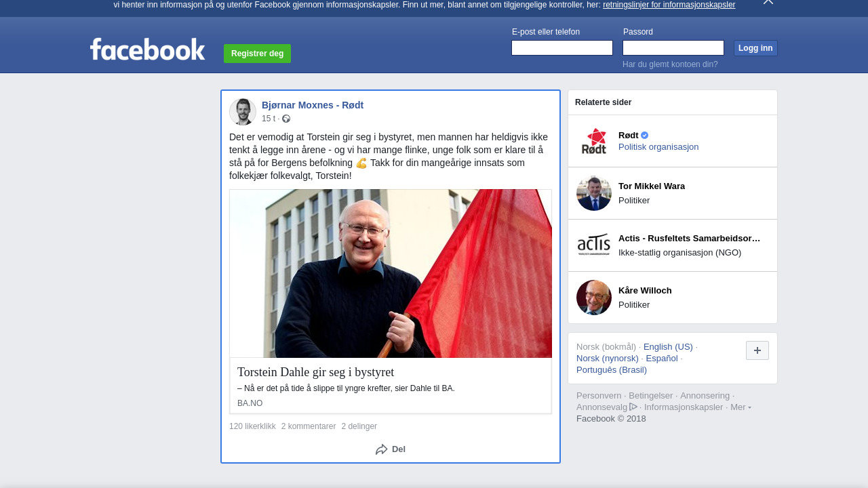The width and height of the screenshot is (868, 488).
Task: Open Betingelser footer link
Action: coord(651,396)
